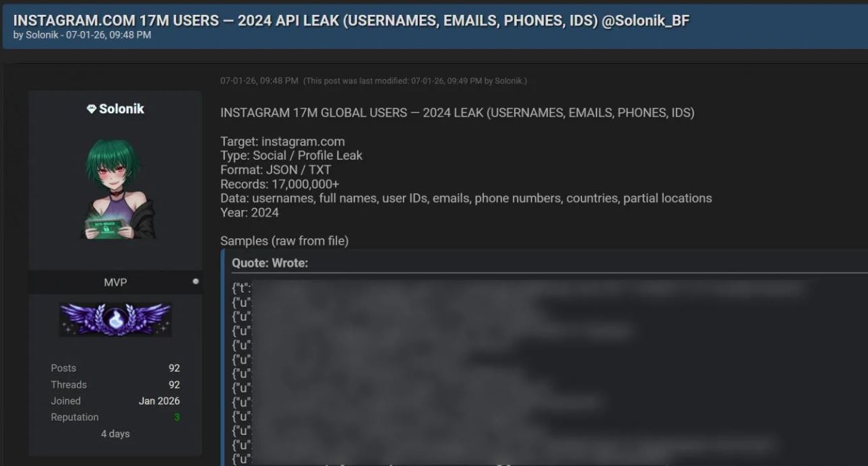Open the thread title about Instagram leak
The image size is (868, 466).
(x=351, y=20)
